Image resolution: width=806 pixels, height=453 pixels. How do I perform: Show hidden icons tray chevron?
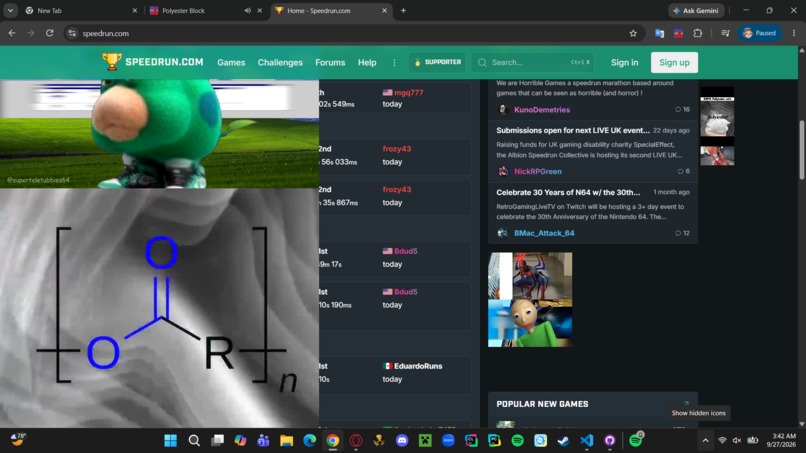(x=705, y=441)
